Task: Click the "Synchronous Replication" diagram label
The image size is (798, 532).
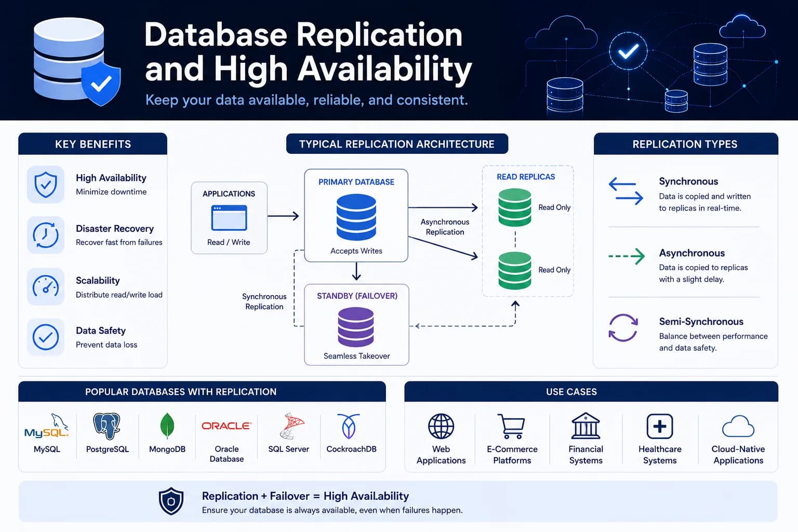Action: [264, 301]
